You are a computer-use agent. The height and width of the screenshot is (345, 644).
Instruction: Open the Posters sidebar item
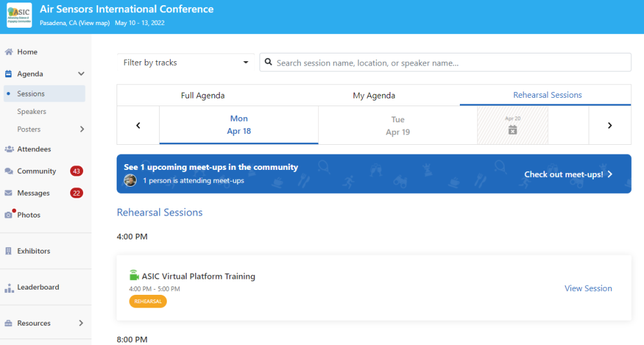click(29, 129)
